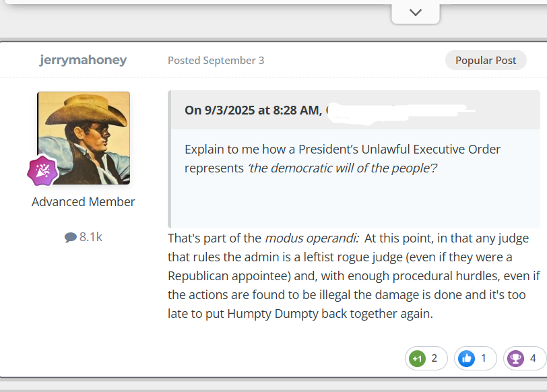Click the italic modus operandi text
The image size is (547, 392).
tap(312, 238)
